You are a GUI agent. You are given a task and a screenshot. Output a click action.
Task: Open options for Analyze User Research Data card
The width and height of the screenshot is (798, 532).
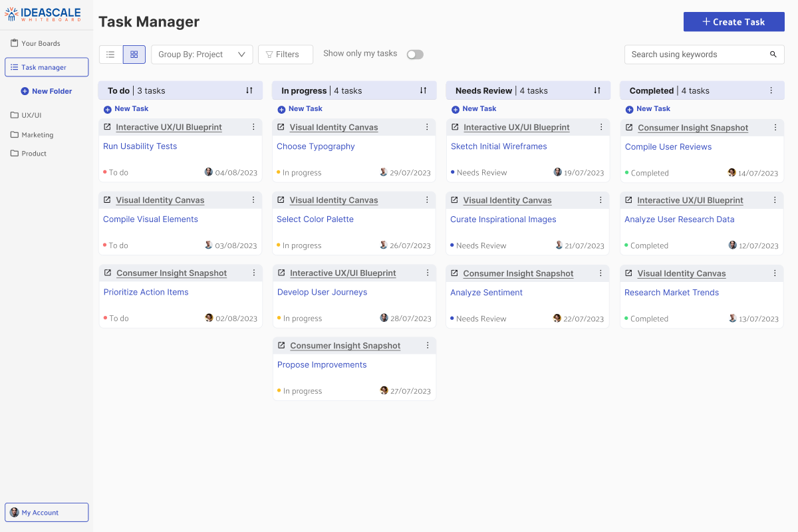click(775, 200)
